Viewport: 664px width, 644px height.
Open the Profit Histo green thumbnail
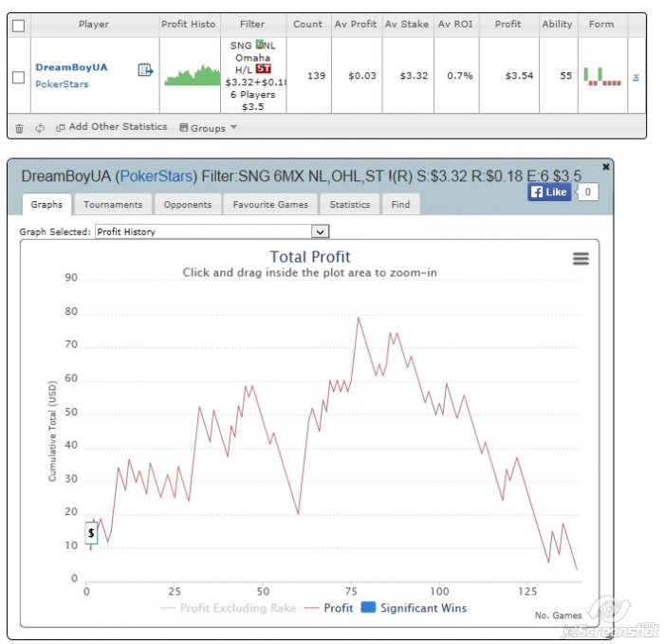point(193,75)
